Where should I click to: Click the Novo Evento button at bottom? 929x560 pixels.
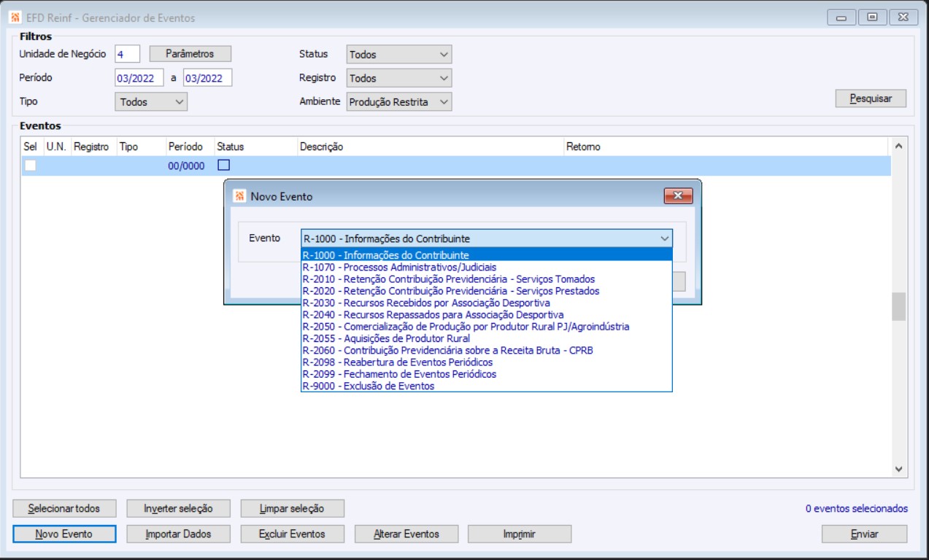pyautogui.click(x=63, y=534)
